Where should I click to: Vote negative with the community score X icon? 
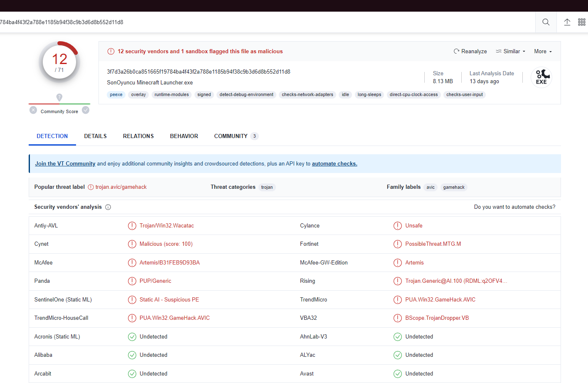(x=33, y=110)
